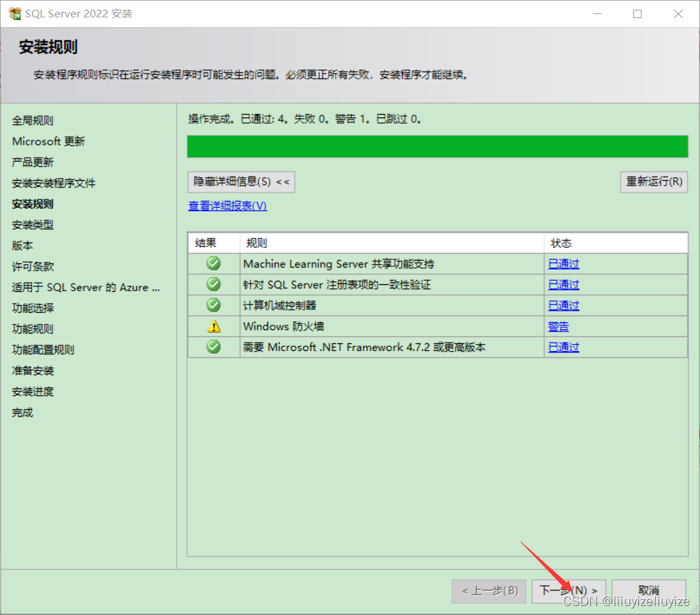This screenshot has height=615, width=700.
Task: Select 适用于 SQL Server 的 Azure step
Action: (x=86, y=288)
